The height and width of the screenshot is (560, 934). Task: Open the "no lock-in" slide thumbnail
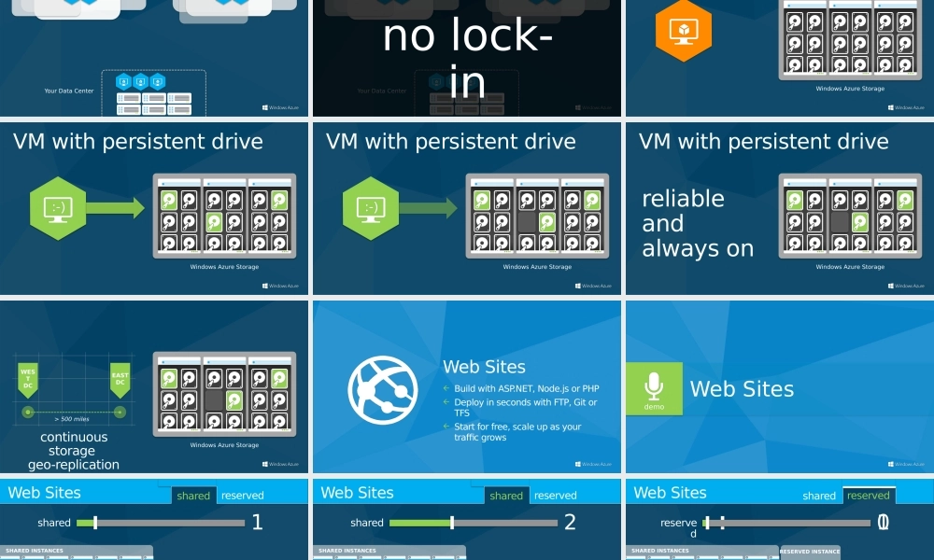tap(467, 58)
